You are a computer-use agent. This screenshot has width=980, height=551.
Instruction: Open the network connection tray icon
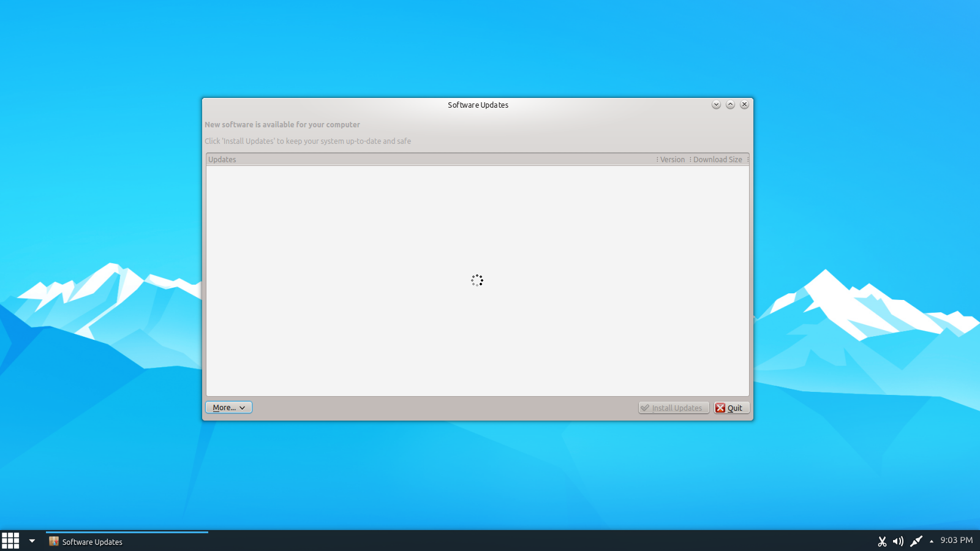coord(916,541)
